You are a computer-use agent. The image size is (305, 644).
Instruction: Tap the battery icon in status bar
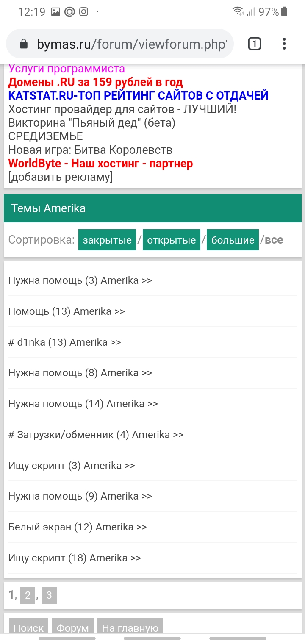pyautogui.click(x=284, y=12)
